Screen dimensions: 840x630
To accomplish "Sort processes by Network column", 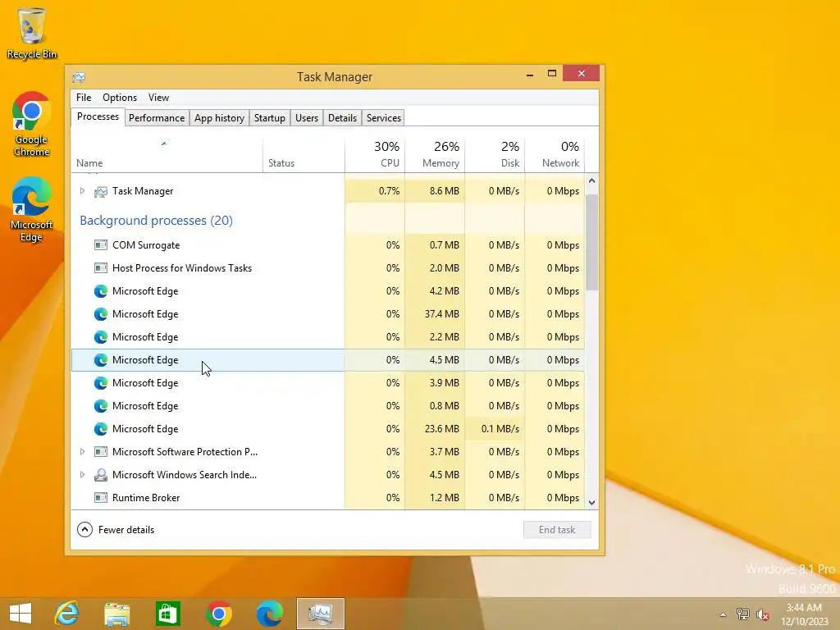I will tap(555, 155).
